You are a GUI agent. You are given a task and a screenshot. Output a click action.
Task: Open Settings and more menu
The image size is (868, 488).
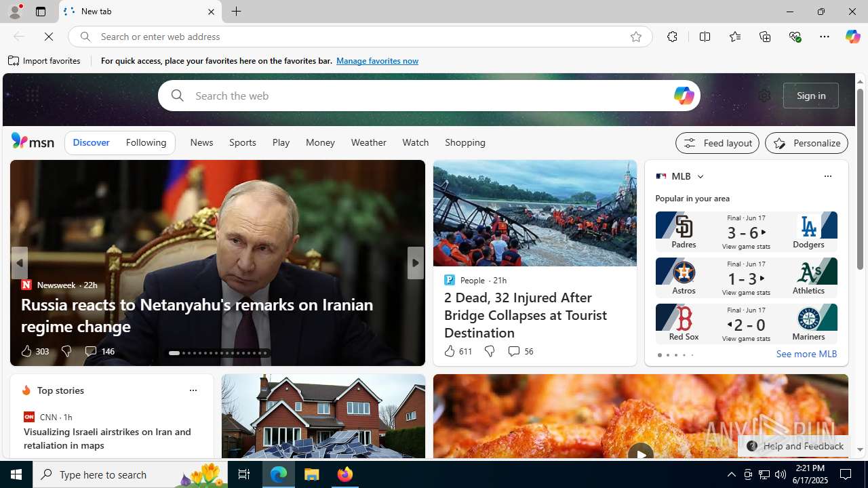pos(825,37)
